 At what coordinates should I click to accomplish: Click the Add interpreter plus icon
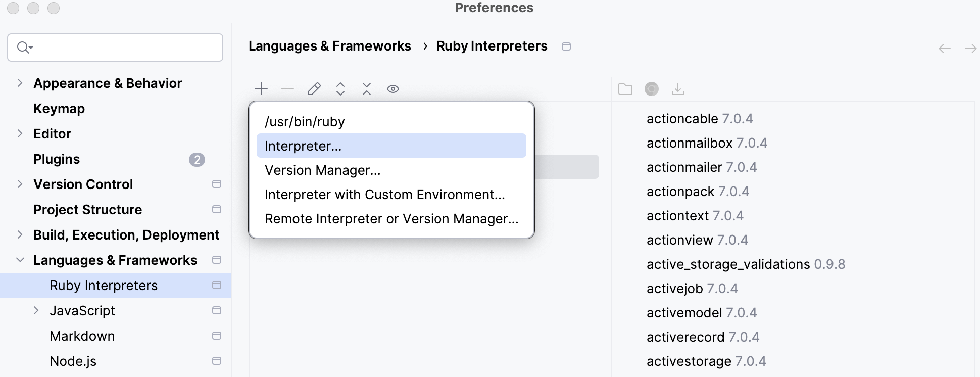(x=261, y=89)
